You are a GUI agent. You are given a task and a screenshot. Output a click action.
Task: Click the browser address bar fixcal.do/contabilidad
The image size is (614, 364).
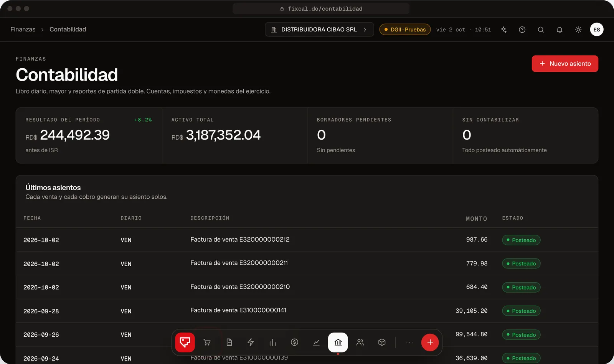click(321, 8)
